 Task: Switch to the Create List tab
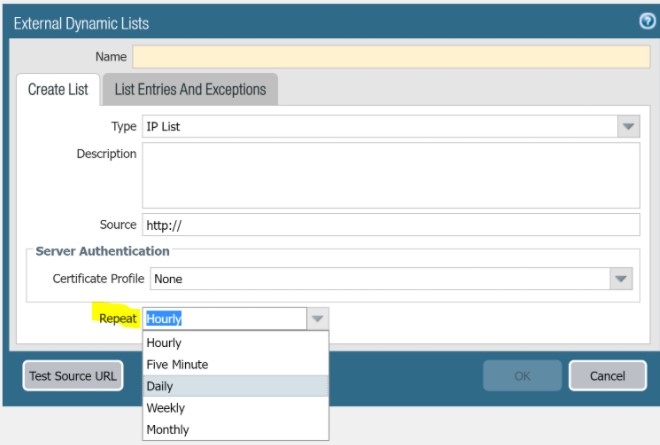(58, 89)
